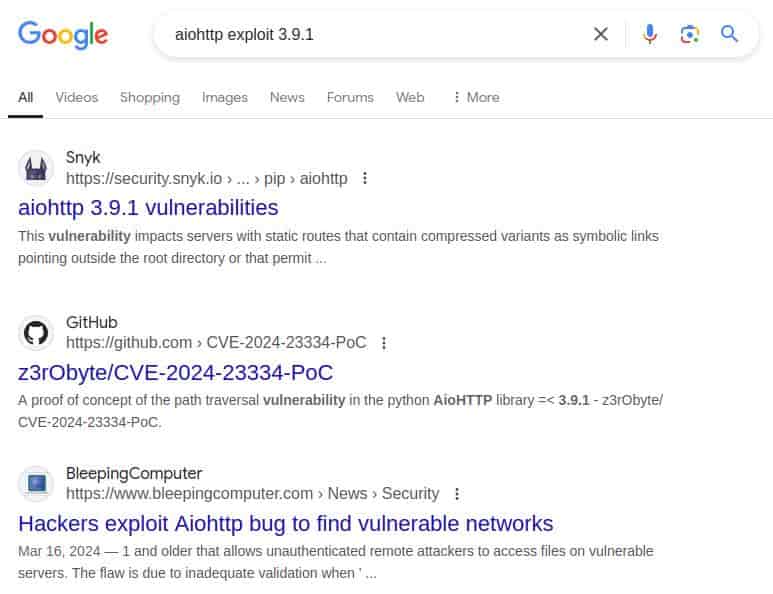Clear the search query with X
The height and width of the screenshot is (594, 773).
(600, 34)
